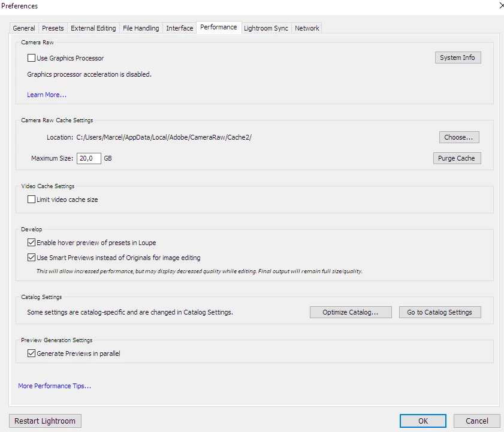Click Optimize Catalog button
The width and height of the screenshot is (504, 432).
pos(351,312)
